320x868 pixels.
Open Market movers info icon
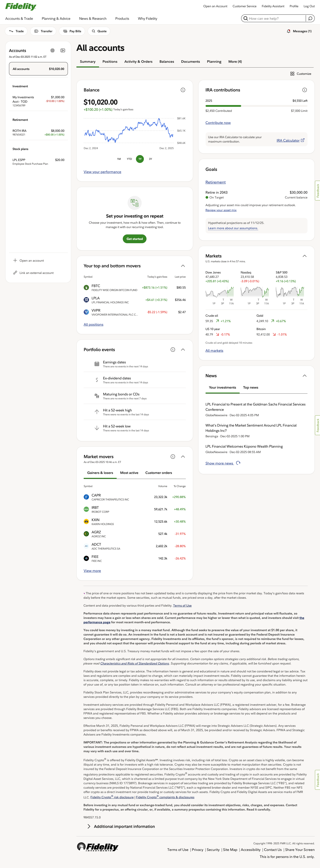click(173, 457)
